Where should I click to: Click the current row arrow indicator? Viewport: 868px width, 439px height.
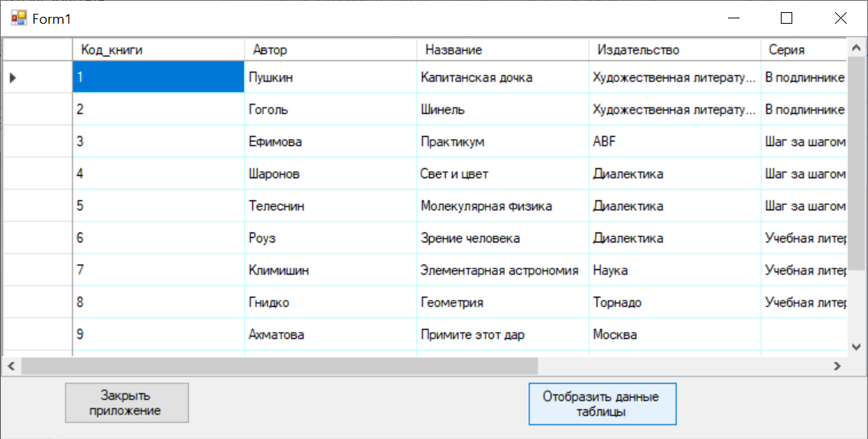tap(12, 77)
